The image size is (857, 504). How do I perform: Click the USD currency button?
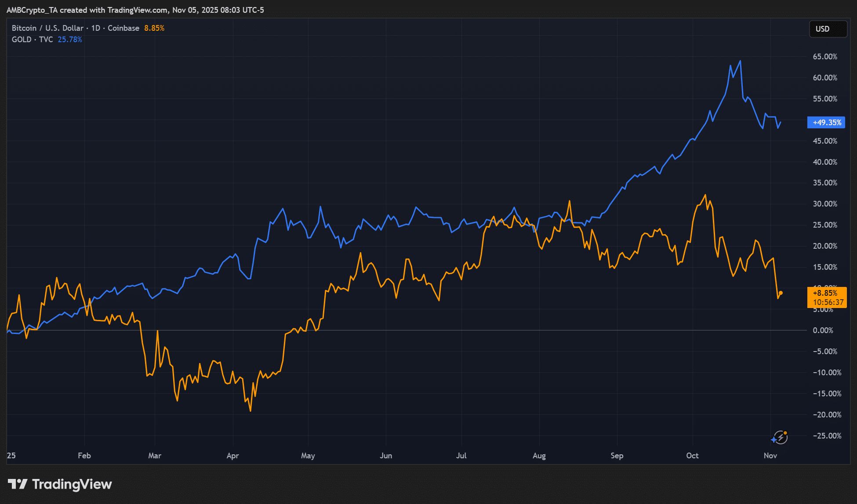click(x=828, y=29)
